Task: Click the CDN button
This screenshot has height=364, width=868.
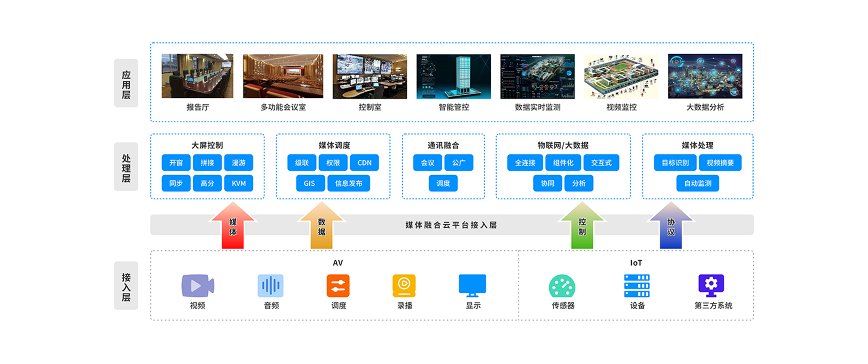Action: click(x=364, y=163)
